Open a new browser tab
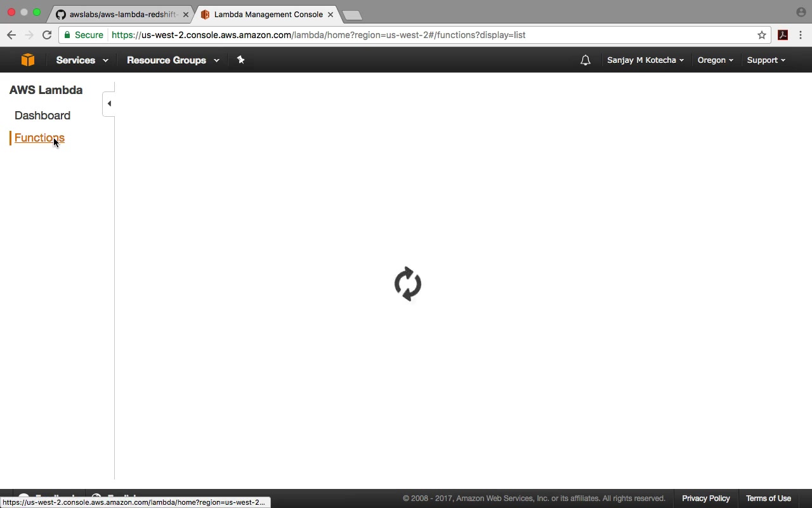Image resolution: width=812 pixels, height=508 pixels. tap(352, 15)
